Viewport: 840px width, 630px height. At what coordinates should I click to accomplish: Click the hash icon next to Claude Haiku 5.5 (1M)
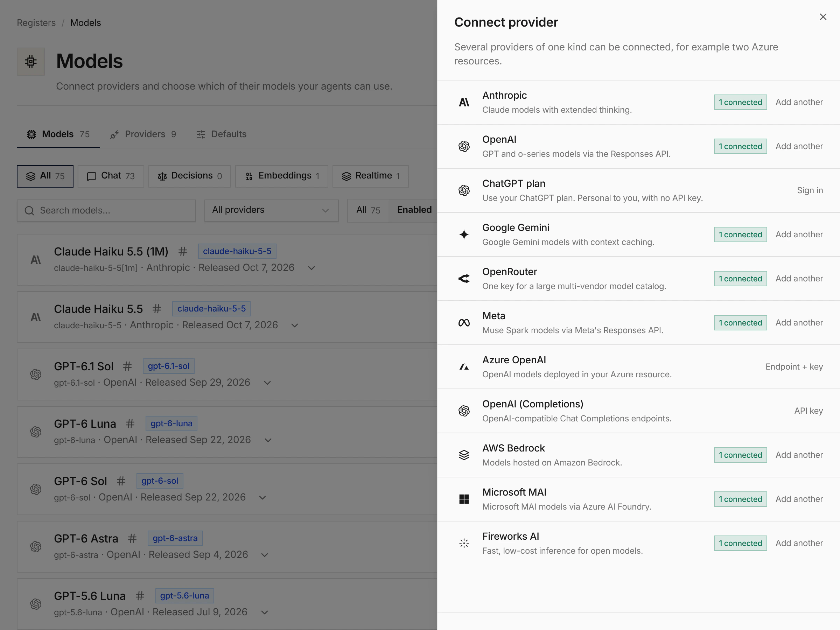click(183, 251)
